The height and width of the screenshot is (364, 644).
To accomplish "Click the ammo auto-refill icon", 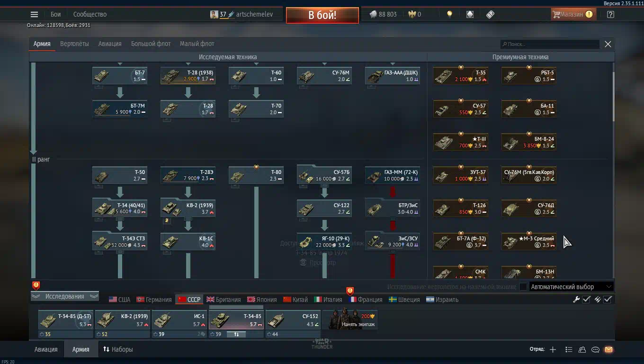I will click(598, 299).
